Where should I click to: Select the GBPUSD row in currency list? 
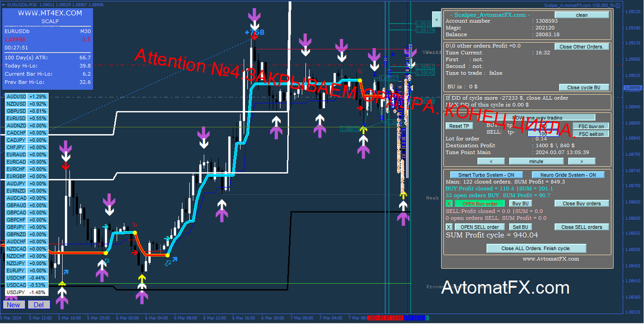click(26, 111)
